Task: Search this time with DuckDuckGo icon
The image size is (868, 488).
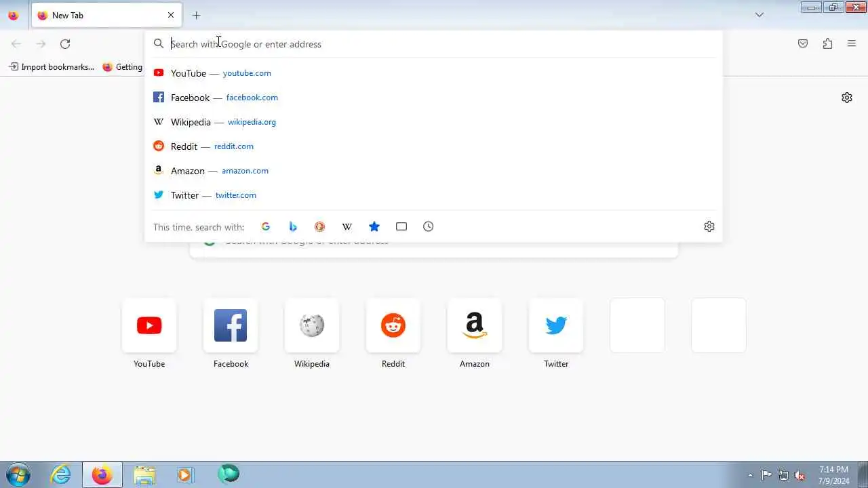Action: click(320, 226)
